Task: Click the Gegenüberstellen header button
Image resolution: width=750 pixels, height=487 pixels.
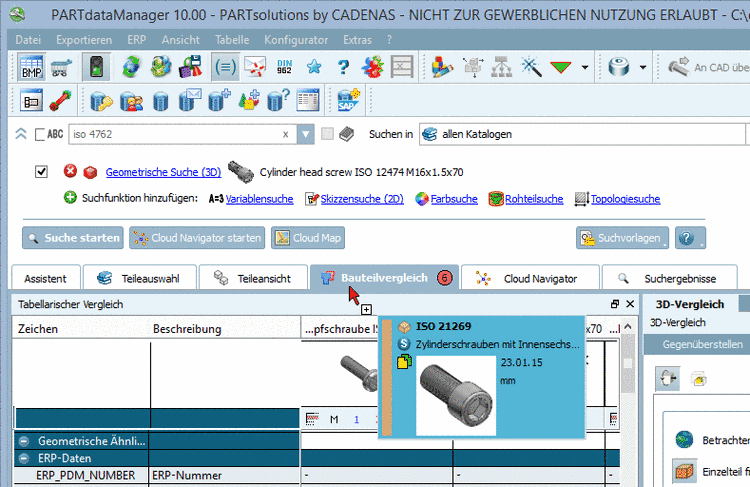Action: [x=703, y=344]
